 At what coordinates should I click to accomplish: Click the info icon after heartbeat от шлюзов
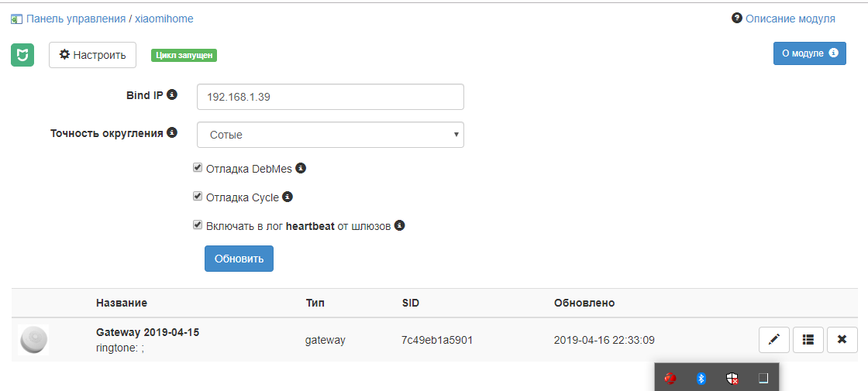[400, 225]
